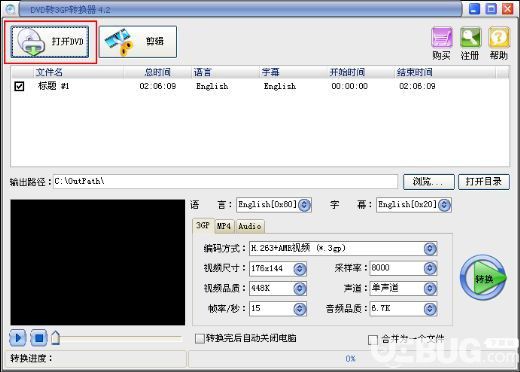Open the help (帮助) icon
Viewport: 520px width, 372px height.
[x=499, y=38]
